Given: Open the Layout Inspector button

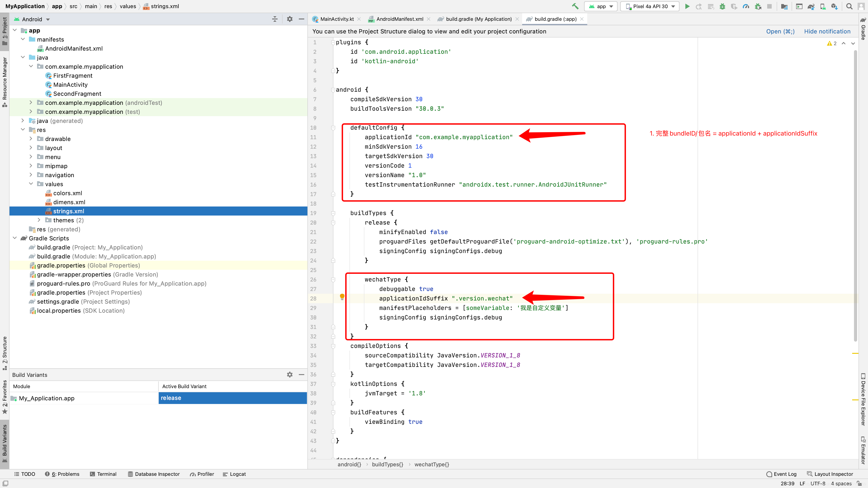Looking at the screenshot, I should pyautogui.click(x=830, y=474).
